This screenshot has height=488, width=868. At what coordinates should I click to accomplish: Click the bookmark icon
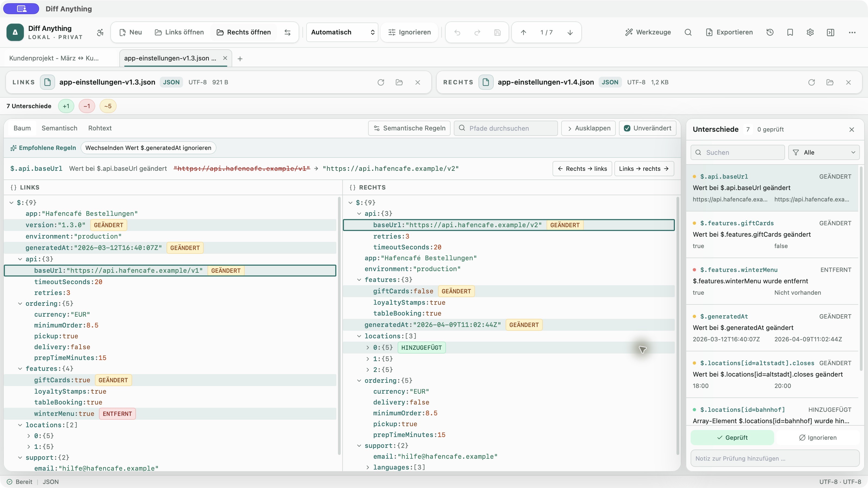point(790,32)
